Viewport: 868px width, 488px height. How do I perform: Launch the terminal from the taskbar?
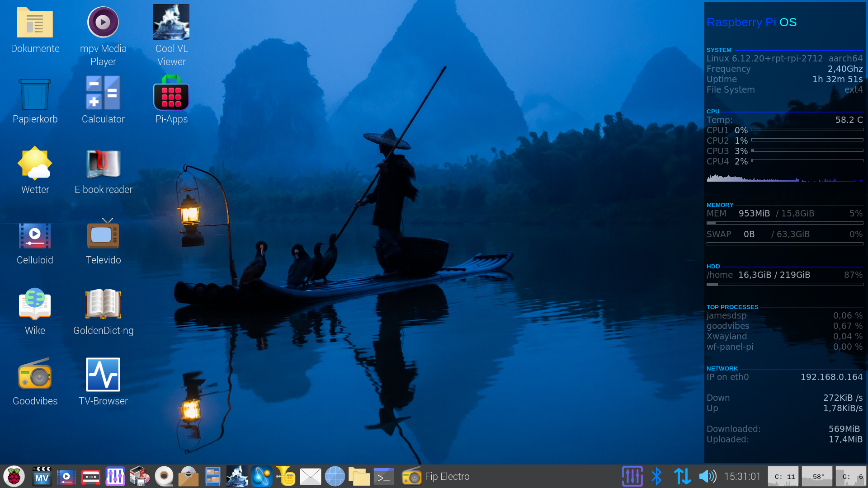coord(383,477)
